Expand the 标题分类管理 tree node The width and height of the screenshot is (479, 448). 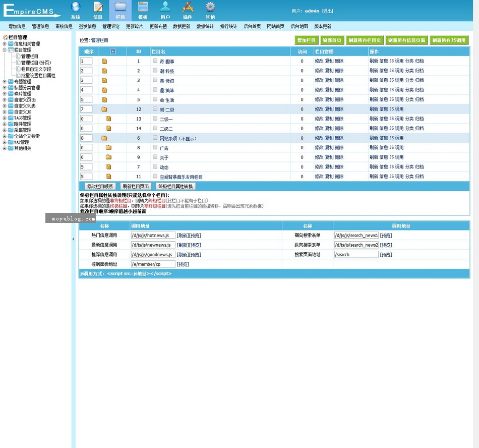pos(5,88)
